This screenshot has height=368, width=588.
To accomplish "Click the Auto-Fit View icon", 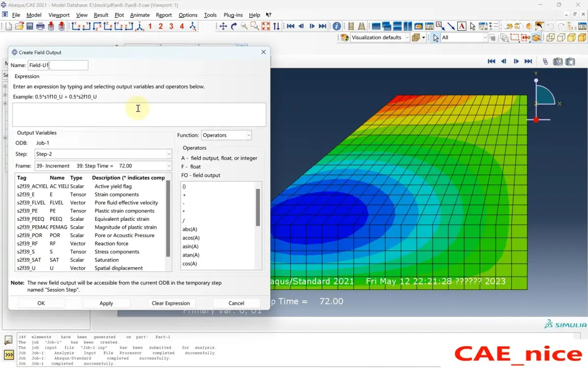I will pos(265,26).
